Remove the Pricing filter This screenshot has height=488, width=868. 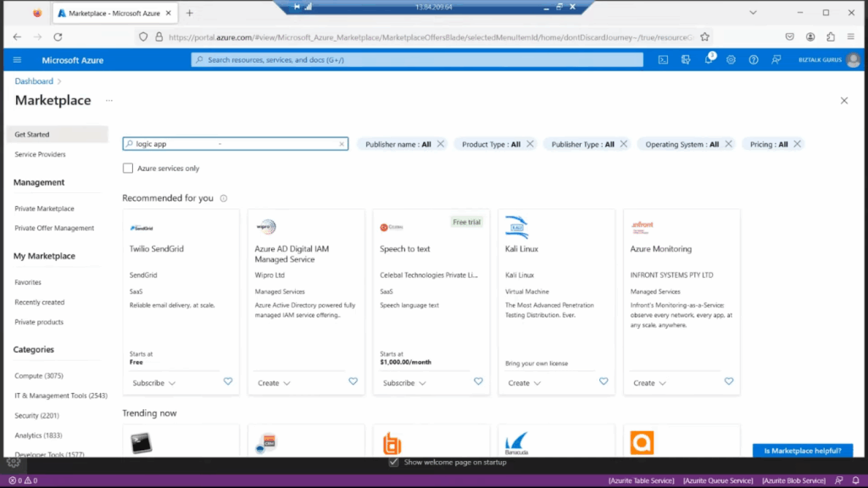click(x=797, y=144)
